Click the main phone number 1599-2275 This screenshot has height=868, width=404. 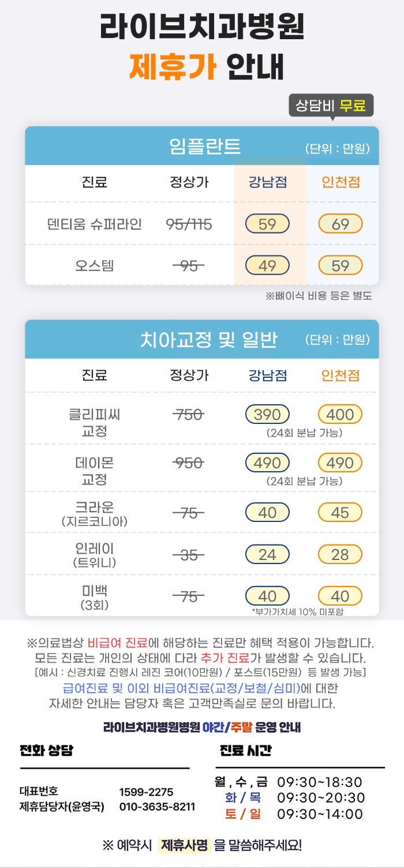tap(146, 792)
